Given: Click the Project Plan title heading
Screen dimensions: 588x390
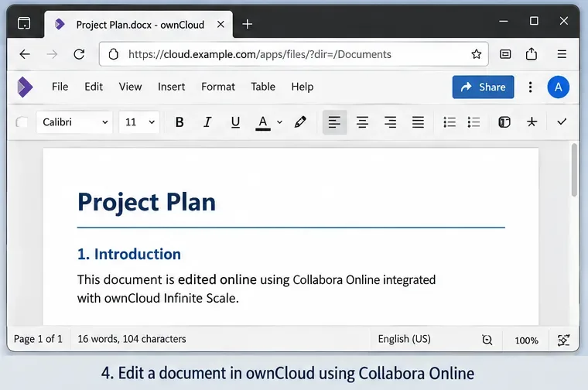Looking at the screenshot, I should pos(146,202).
